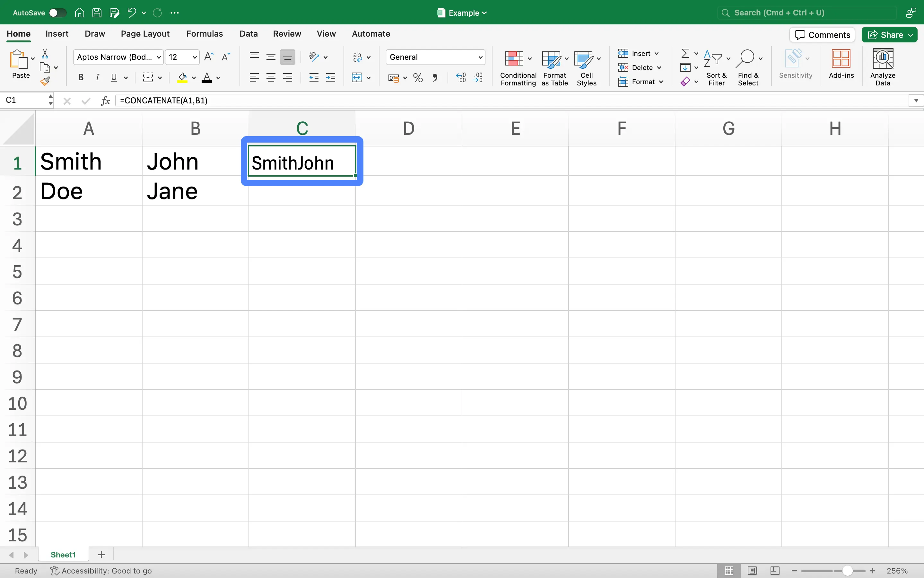Switch to Page Layout view icon
The height and width of the screenshot is (578, 924).
pos(752,570)
